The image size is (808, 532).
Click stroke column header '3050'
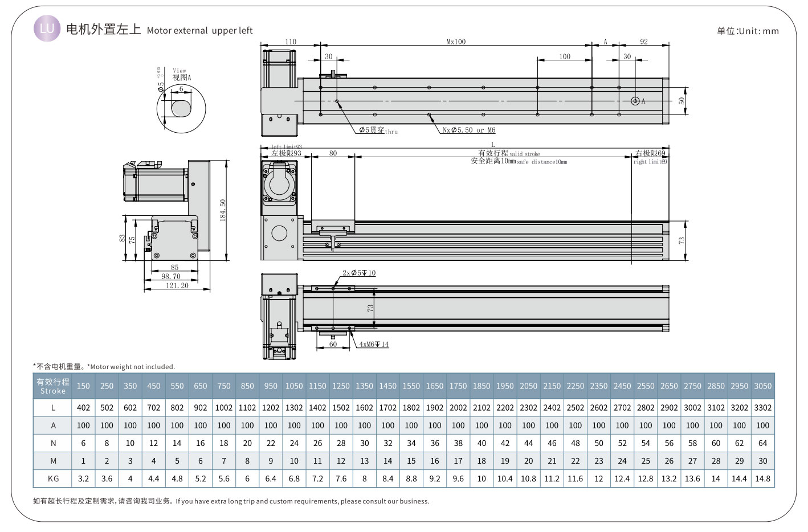pos(762,386)
